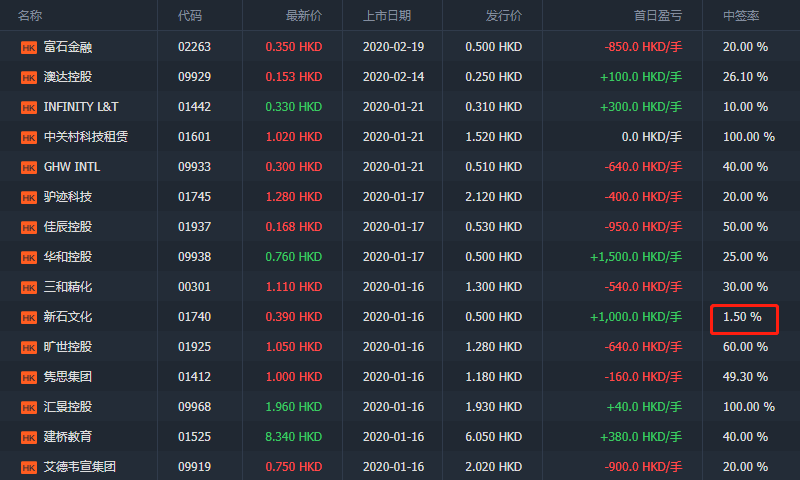Image resolution: width=800 pixels, height=480 pixels.
Task: Click stock code 01525
Action: coord(194,437)
